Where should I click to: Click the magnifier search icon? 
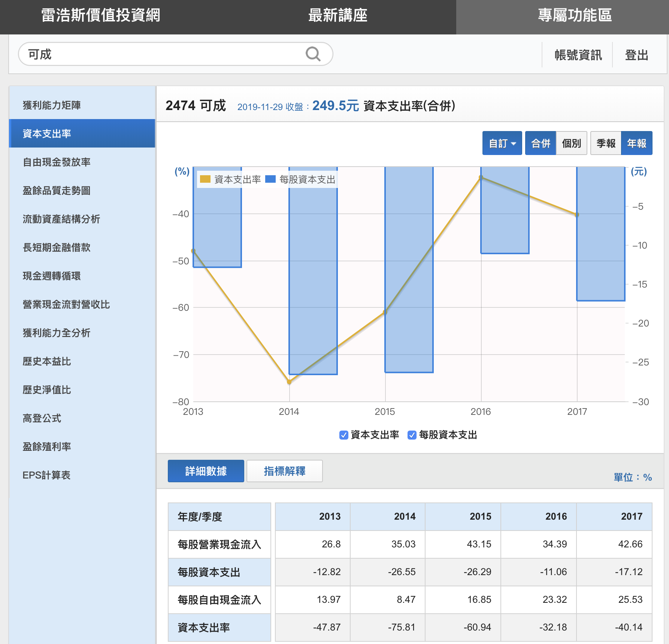[x=313, y=54]
